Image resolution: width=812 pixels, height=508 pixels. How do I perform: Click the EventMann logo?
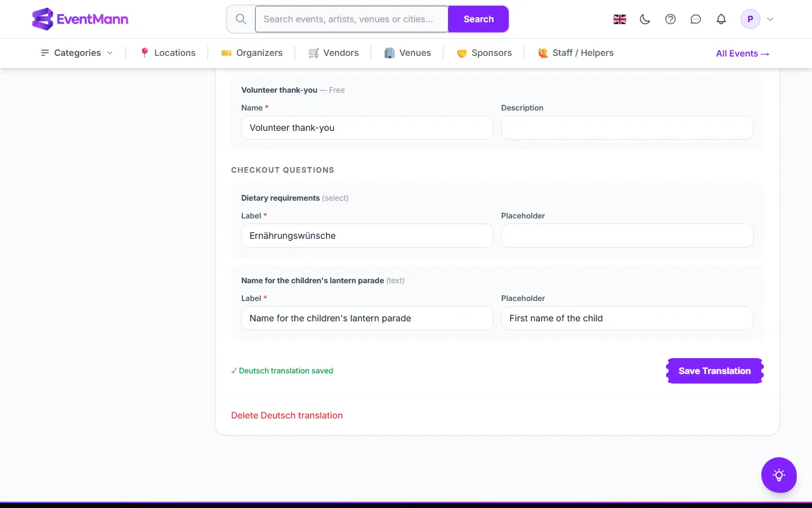[x=80, y=19]
